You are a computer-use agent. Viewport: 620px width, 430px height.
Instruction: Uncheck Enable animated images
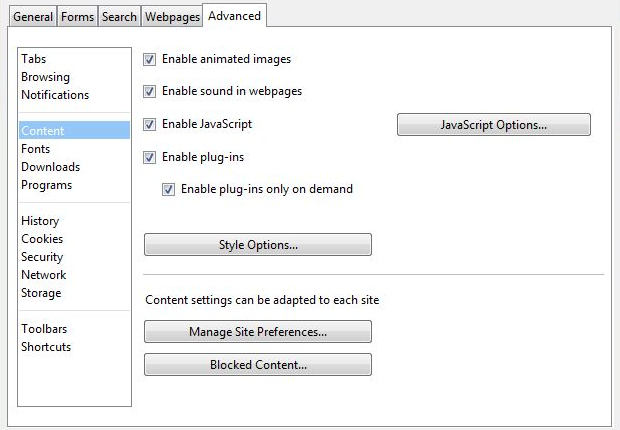(149, 60)
